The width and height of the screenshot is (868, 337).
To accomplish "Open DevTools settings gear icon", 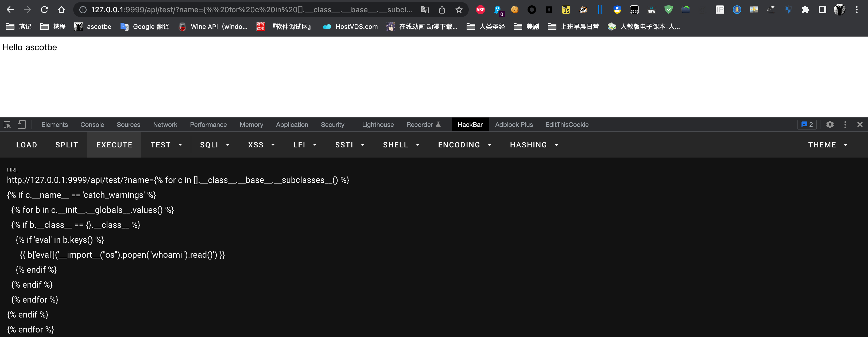I will [830, 124].
